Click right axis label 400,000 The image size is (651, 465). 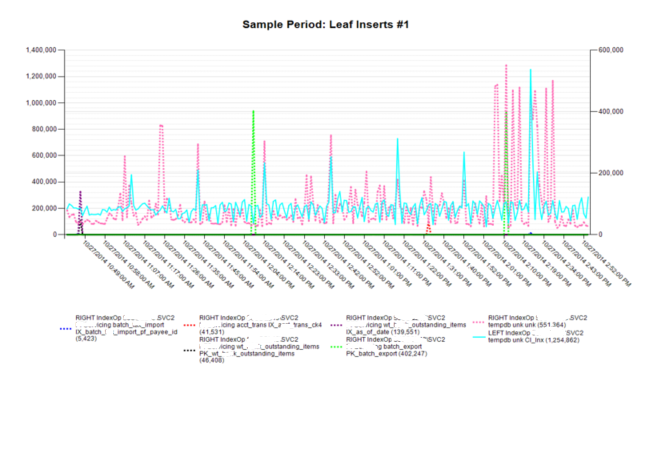(x=610, y=112)
